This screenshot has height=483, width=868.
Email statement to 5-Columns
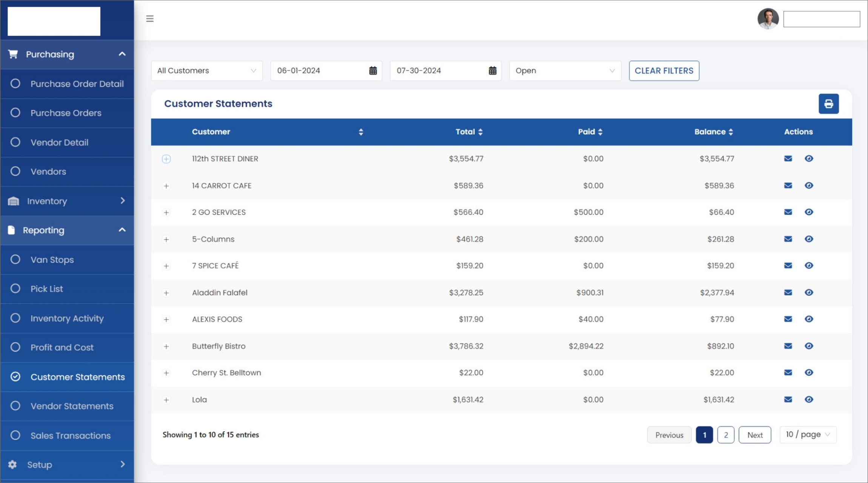click(x=788, y=239)
